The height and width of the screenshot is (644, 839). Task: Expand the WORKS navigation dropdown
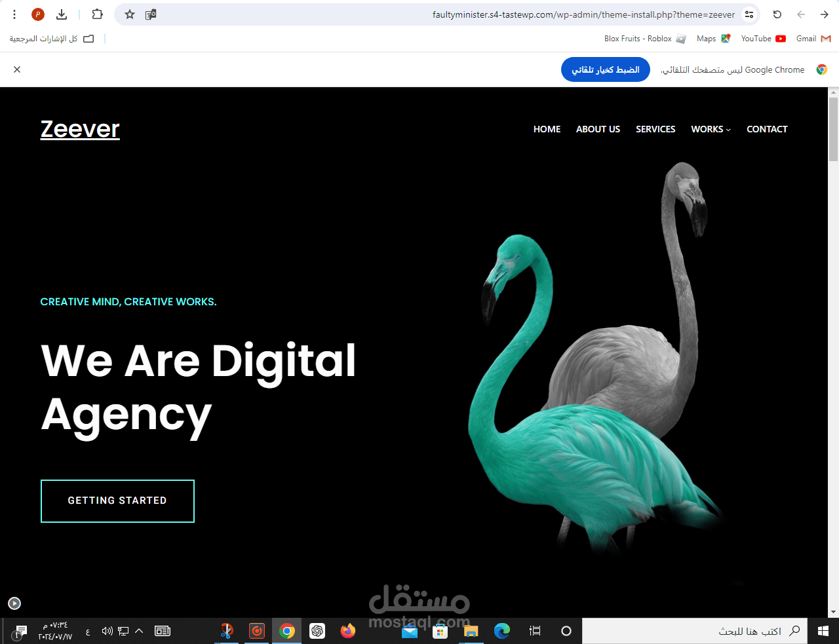coord(711,129)
